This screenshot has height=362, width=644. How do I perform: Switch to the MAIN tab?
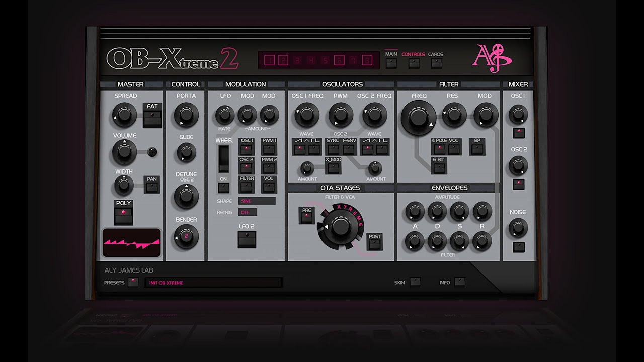pyautogui.click(x=391, y=63)
